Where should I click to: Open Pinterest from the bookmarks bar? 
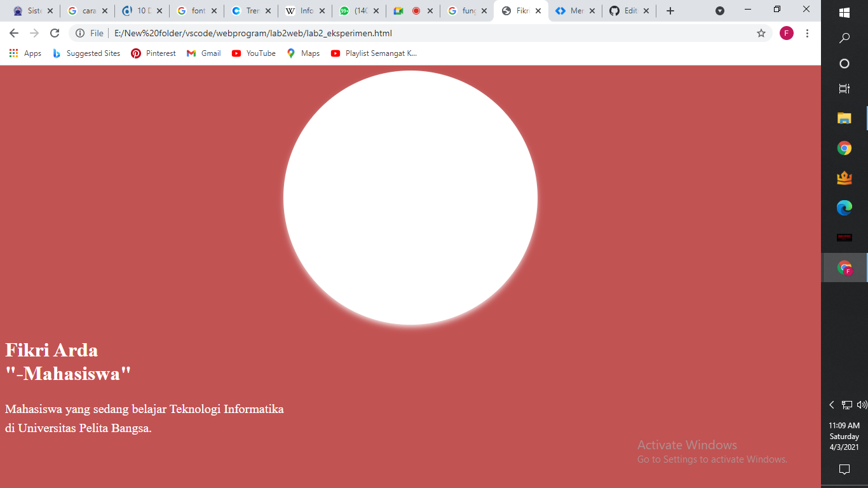coord(153,53)
